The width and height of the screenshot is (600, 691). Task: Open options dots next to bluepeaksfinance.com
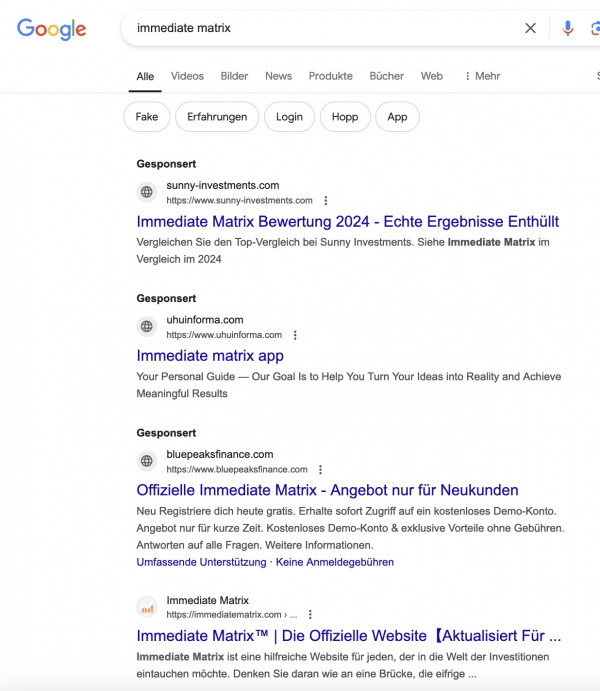point(320,469)
